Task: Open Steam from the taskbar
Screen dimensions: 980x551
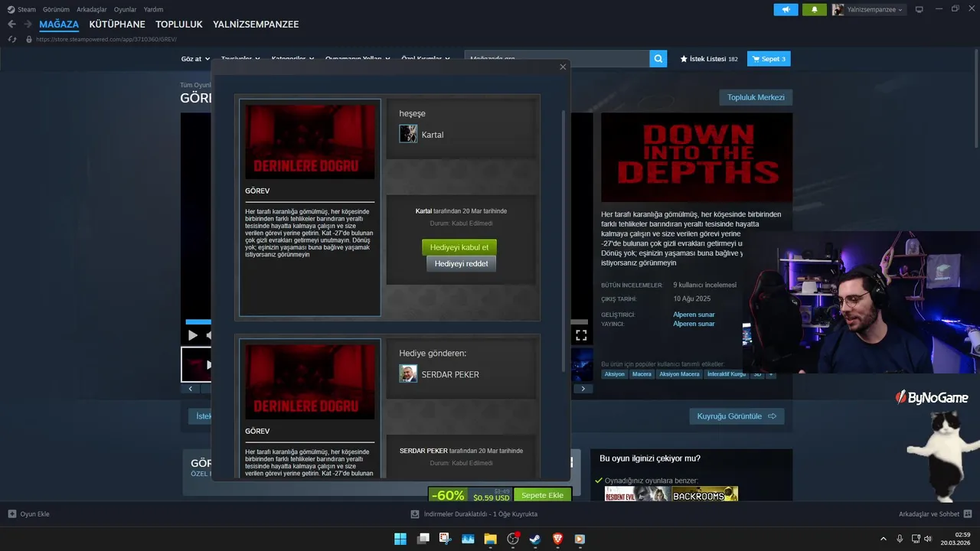Action: pos(535,539)
